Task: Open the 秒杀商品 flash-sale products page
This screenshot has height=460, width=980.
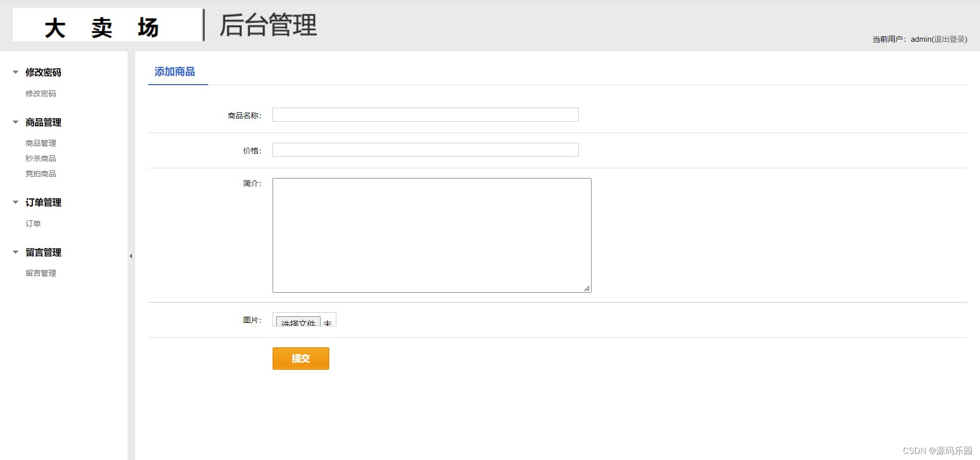Action: 41,158
